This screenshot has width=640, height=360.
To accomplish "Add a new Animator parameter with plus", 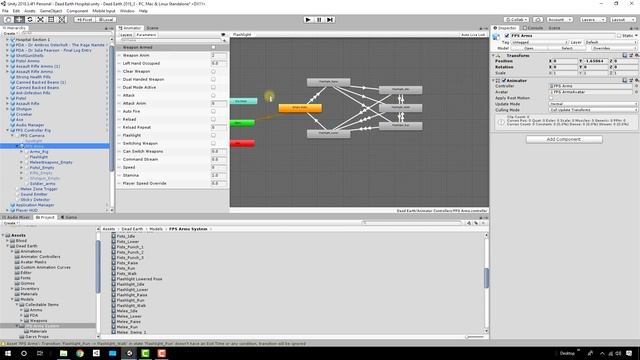I will click(x=224, y=40).
